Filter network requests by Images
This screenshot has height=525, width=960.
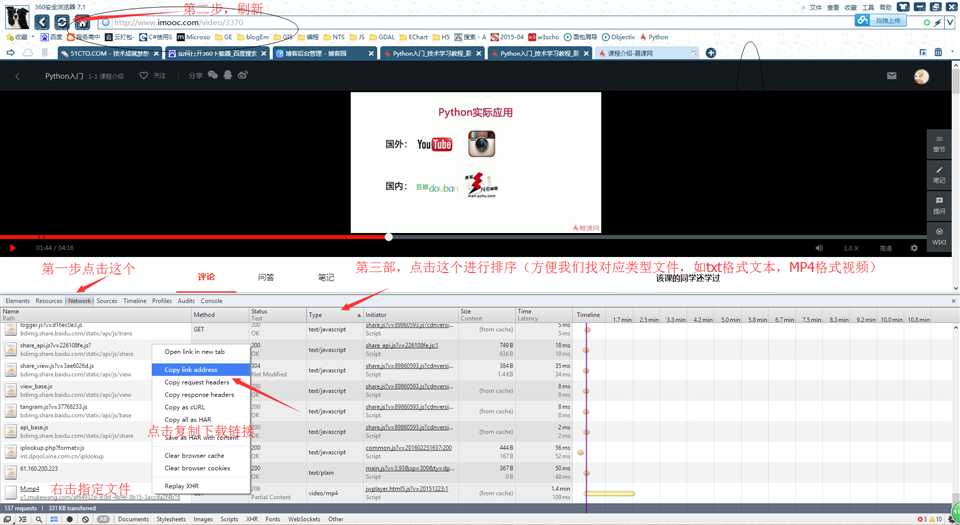203,519
